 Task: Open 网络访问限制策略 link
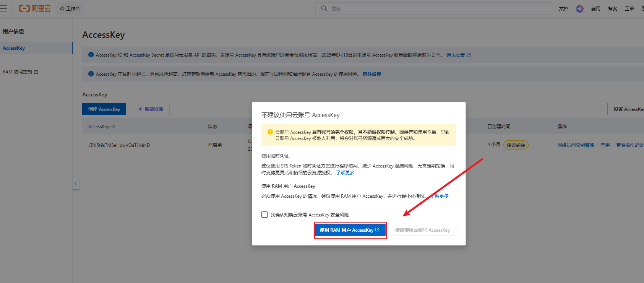pos(576,145)
